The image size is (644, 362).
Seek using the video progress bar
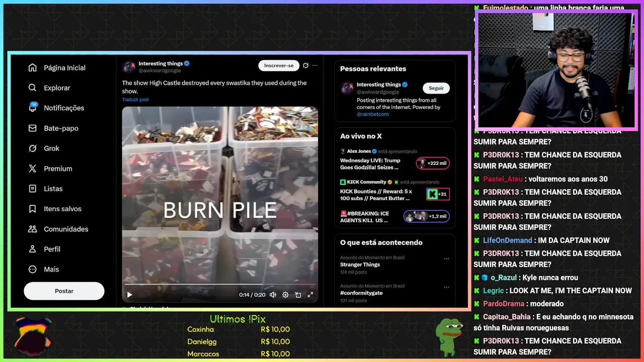click(x=220, y=285)
